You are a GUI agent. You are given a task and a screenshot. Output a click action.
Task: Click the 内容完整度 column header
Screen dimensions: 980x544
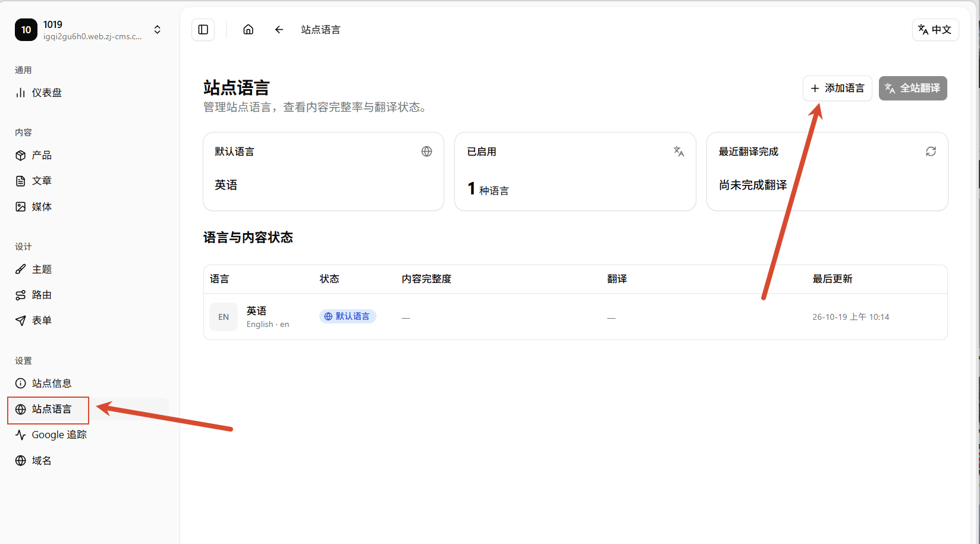tap(426, 279)
